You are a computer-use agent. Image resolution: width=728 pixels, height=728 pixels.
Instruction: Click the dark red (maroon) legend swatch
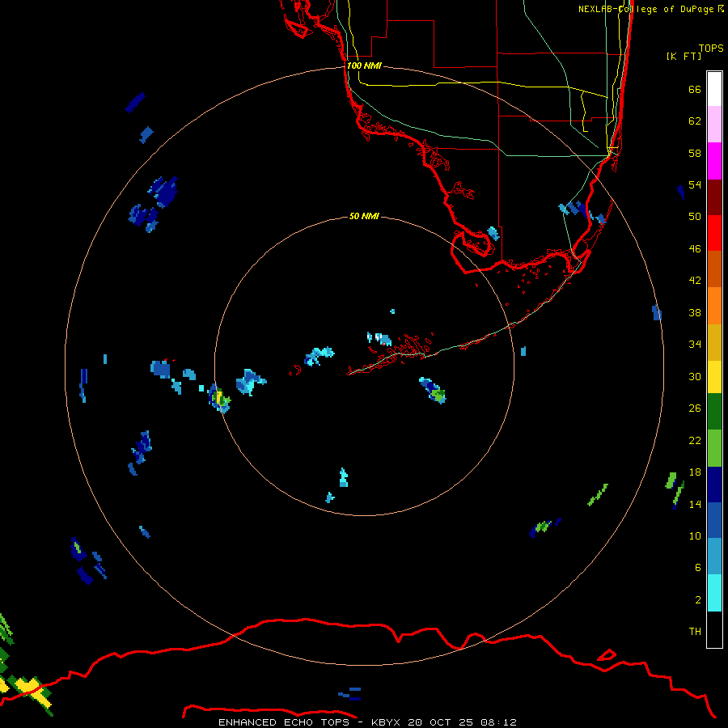pyautogui.click(x=714, y=197)
